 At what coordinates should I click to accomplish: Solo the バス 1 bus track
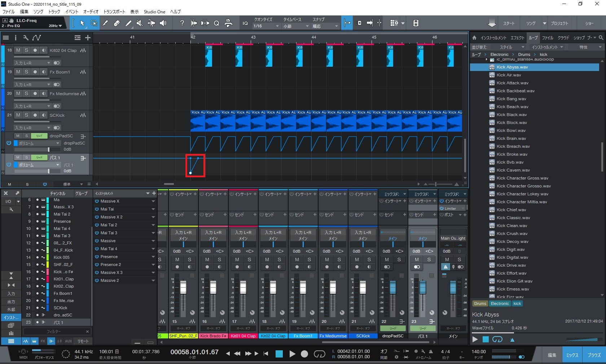pos(26,157)
